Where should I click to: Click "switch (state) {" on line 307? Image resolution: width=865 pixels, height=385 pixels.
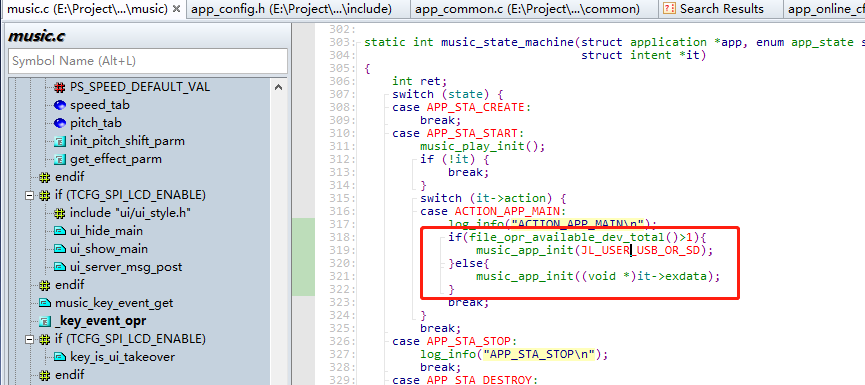447,94
